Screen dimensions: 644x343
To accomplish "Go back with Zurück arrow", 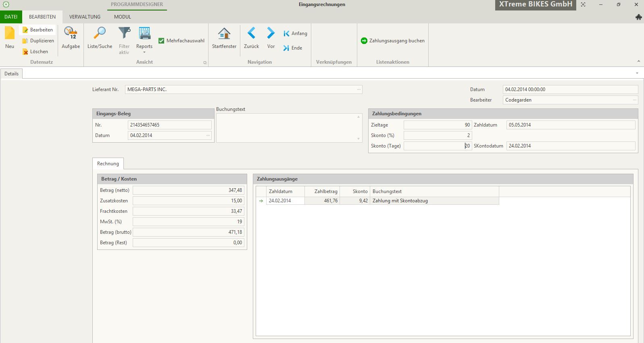I will tap(251, 33).
